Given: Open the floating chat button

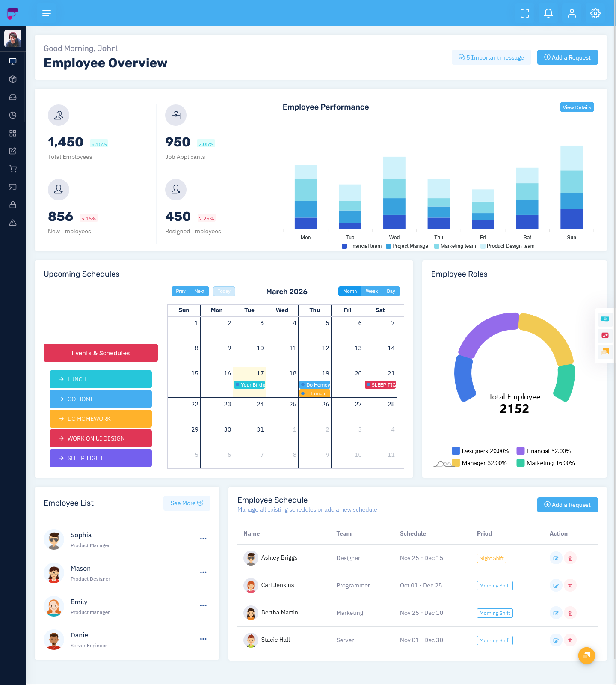Looking at the screenshot, I should point(586,655).
